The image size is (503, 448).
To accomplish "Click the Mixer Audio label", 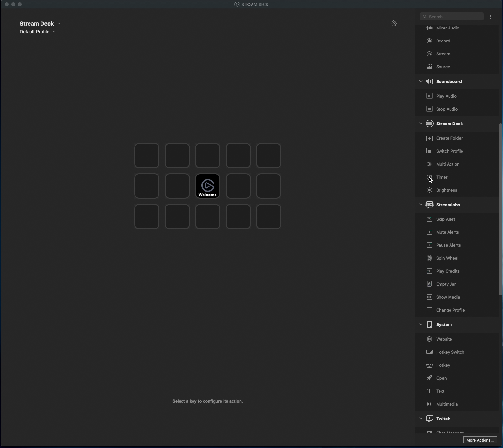I will pos(448,28).
